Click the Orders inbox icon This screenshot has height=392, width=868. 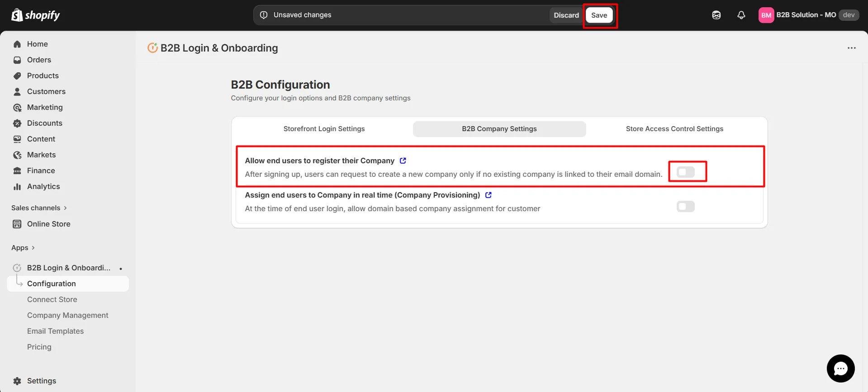click(17, 60)
